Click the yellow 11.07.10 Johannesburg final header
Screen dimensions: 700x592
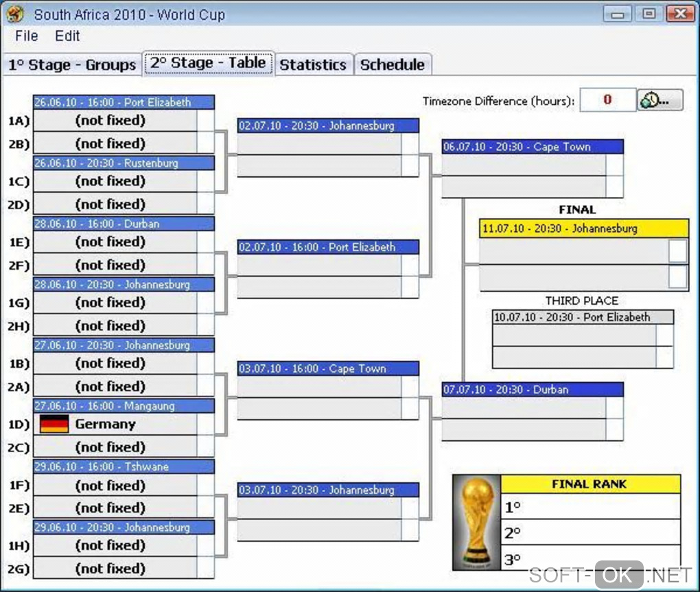click(584, 228)
